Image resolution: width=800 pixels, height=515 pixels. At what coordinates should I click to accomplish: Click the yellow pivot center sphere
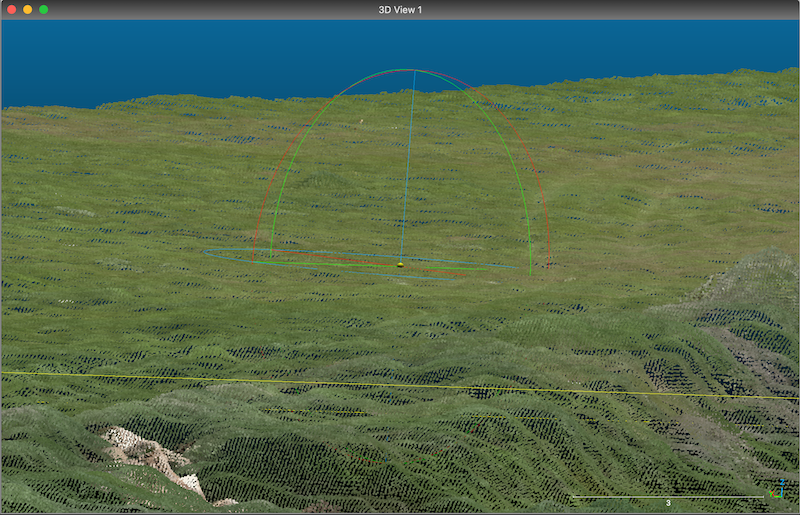pos(400,265)
